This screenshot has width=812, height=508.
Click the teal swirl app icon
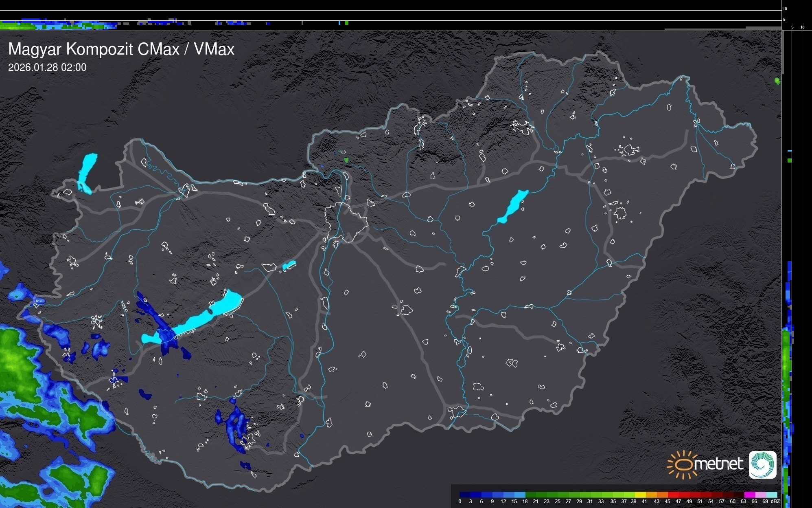(762, 464)
